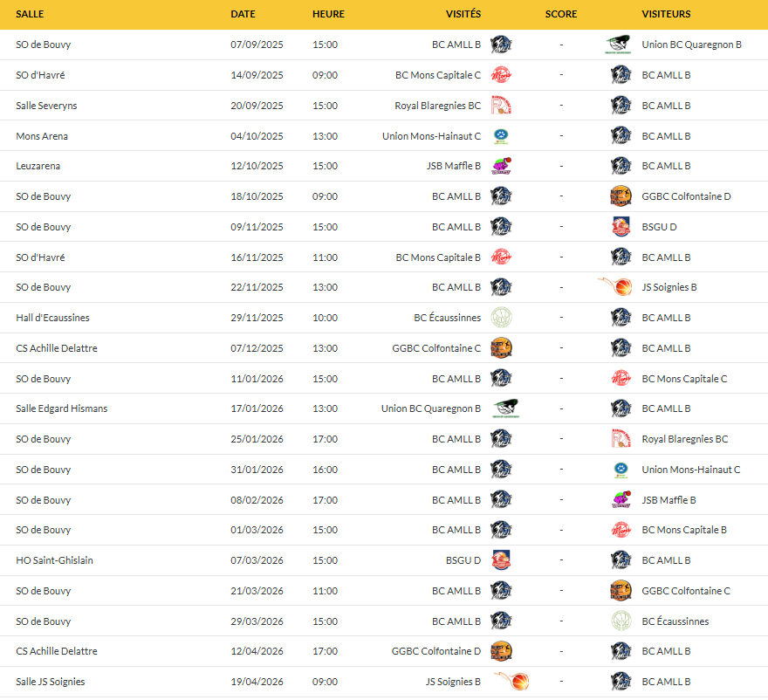Click the Royal Blaregnies BC logo on 20/09/2025 row
This screenshot has width=768, height=700.
coord(501,106)
